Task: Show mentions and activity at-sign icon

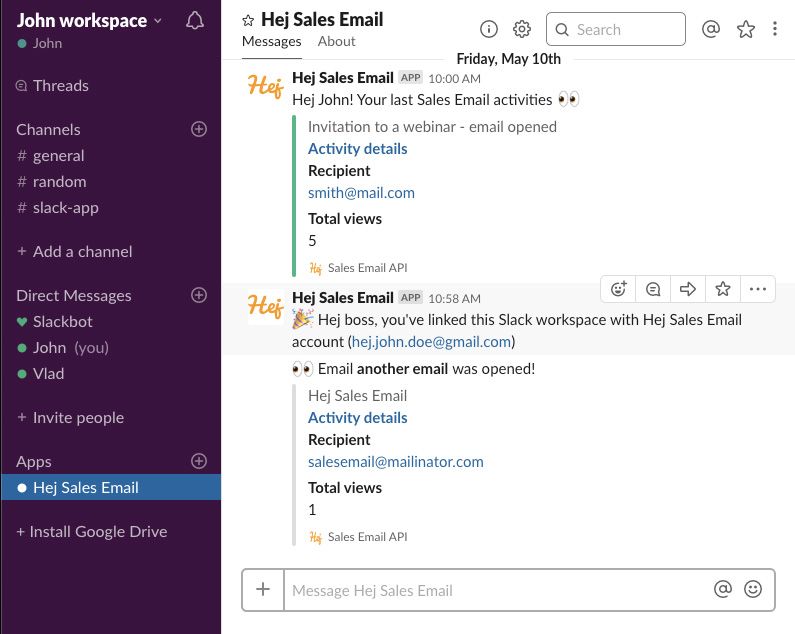Action: (711, 30)
